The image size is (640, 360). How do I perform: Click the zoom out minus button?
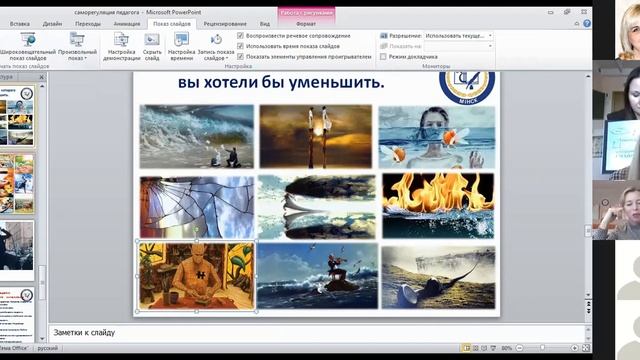[x=520, y=348]
